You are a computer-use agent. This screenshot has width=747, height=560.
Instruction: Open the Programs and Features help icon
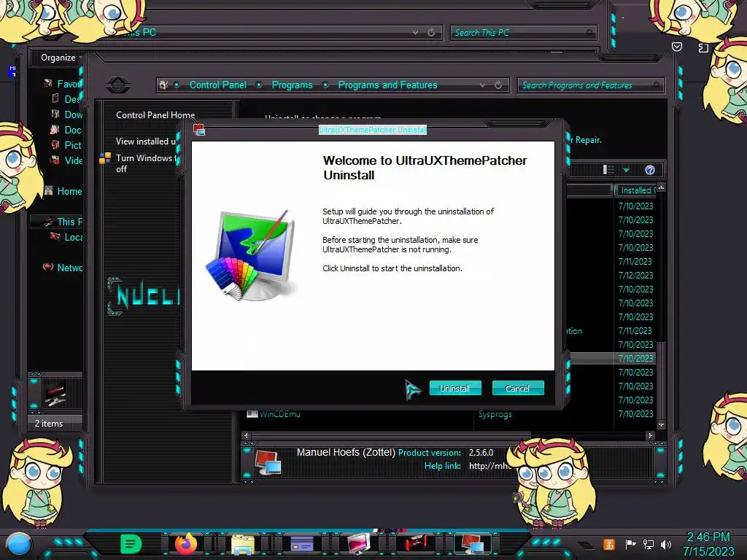[650, 170]
